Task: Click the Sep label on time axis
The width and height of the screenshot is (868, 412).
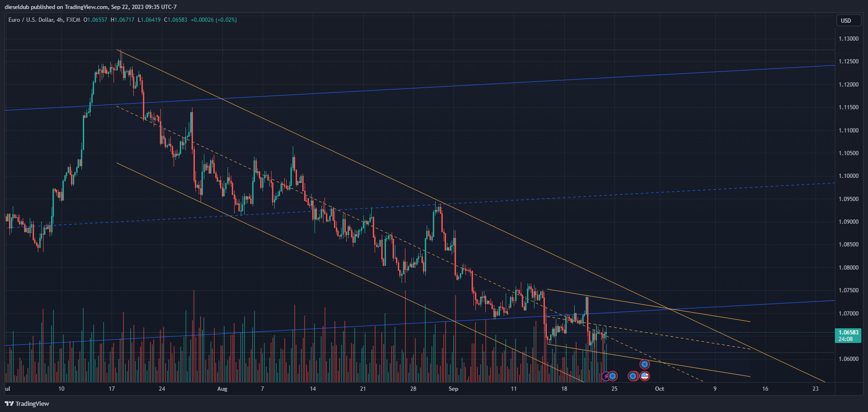Action: click(453, 389)
